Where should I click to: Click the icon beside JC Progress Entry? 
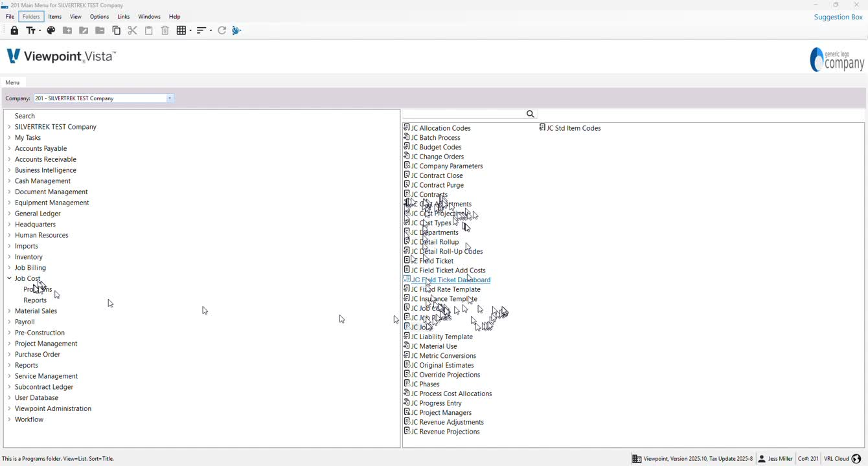407,403
